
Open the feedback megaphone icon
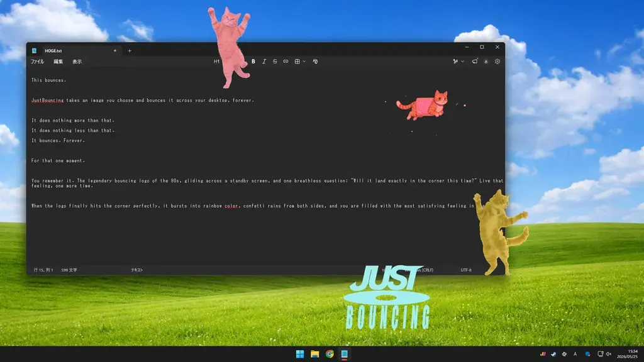[x=475, y=62]
